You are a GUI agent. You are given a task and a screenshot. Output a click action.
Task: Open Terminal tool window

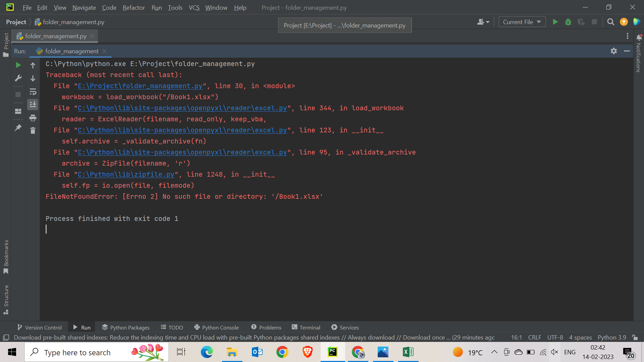coord(306,327)
